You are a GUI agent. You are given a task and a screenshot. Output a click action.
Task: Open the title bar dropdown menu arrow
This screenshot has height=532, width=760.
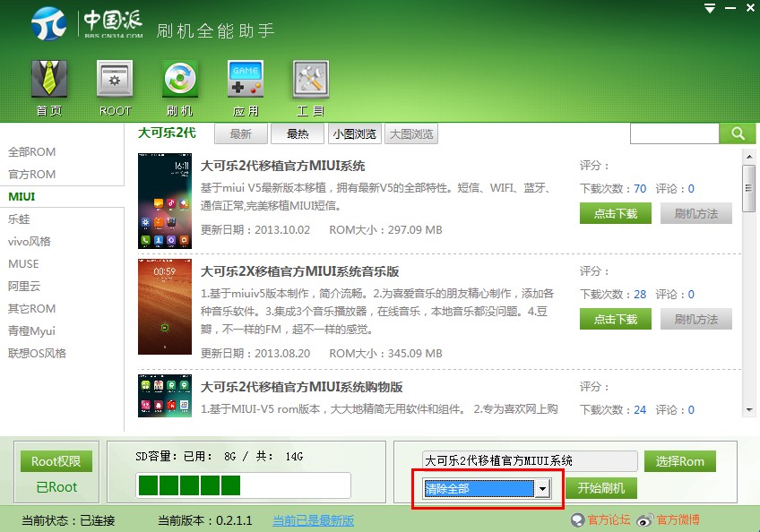(710, 8)
